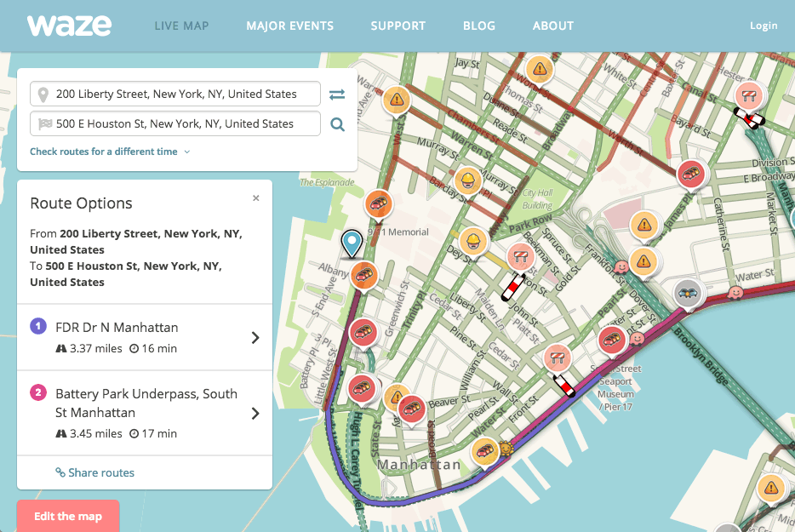Click the Login link

pyautogui.click(x=763, y=26)
